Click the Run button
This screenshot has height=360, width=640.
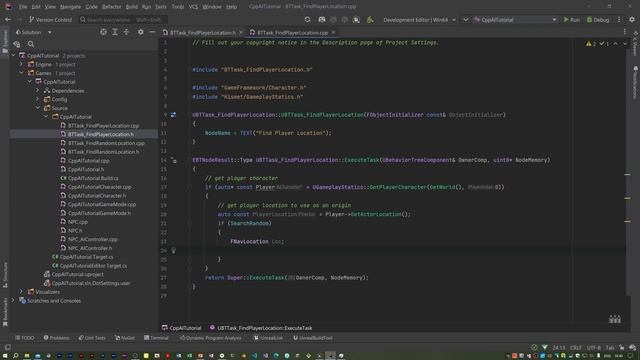571,20
